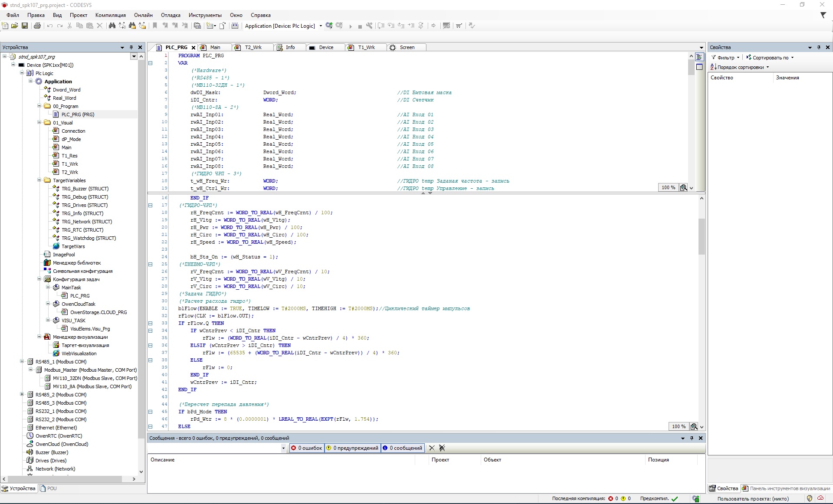Viewport: 833px width, 504px height.
Task: Click the Stop square icon in toolbar
Action: tap(360, 26)
